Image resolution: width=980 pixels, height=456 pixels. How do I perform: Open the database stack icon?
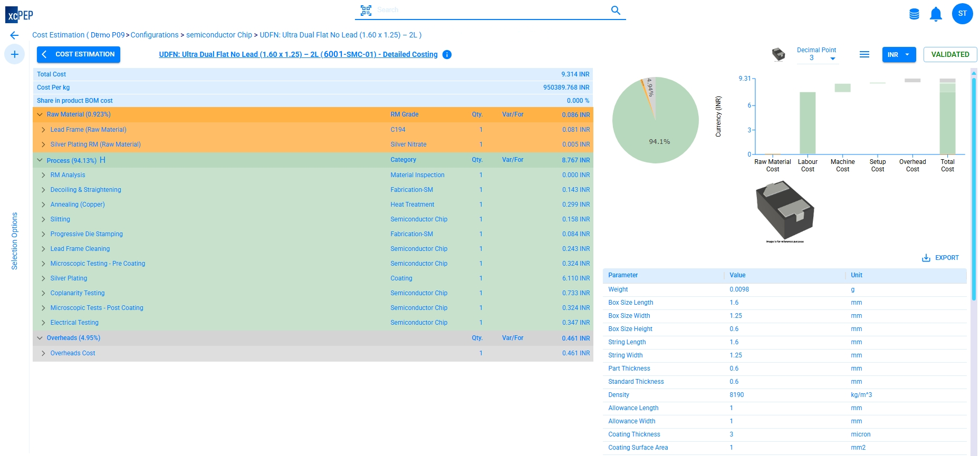pos(914,14)
